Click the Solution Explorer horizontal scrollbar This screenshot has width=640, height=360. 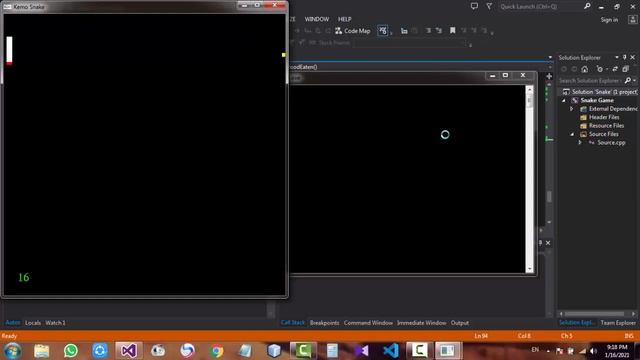tap(594, 314)
